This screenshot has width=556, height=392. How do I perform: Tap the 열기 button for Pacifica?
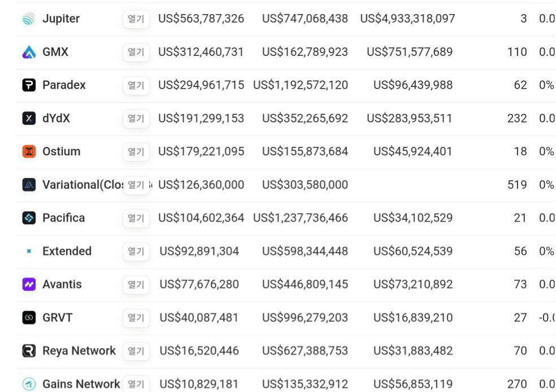point(136,218)
